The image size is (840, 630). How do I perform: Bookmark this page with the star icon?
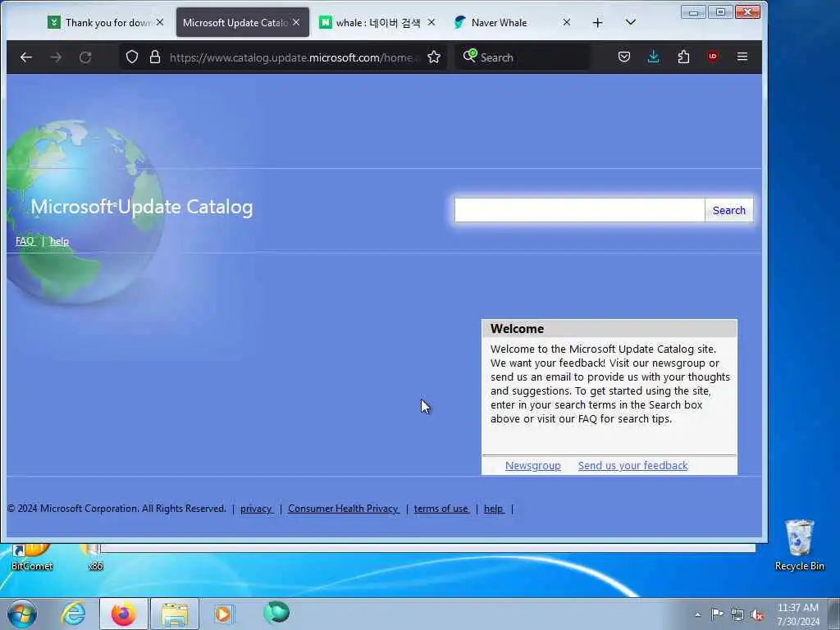pyautogui.click(x=434, y=57)
